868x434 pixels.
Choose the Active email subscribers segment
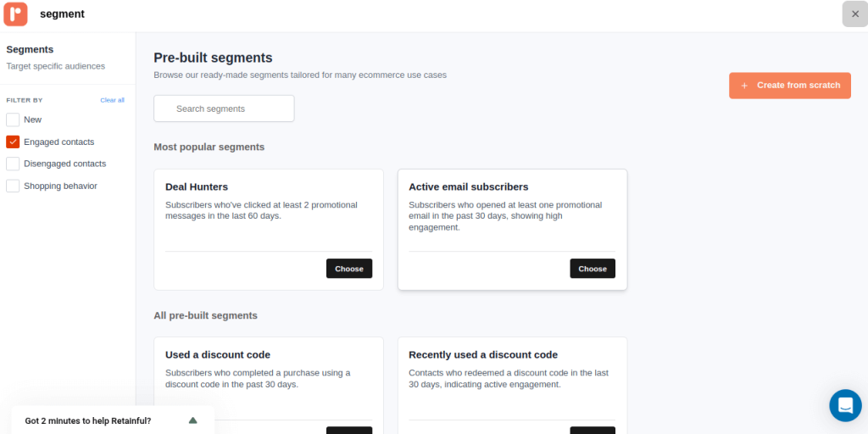[593, 269]
